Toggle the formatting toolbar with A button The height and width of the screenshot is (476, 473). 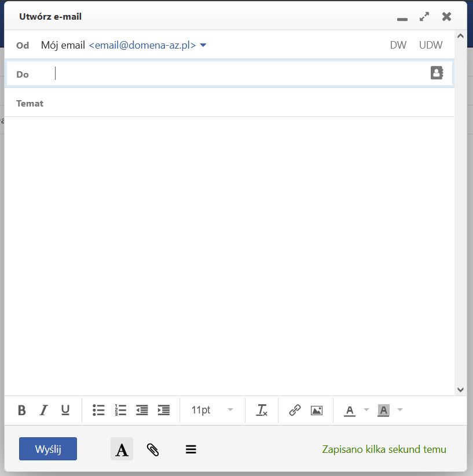coord(122,449)
